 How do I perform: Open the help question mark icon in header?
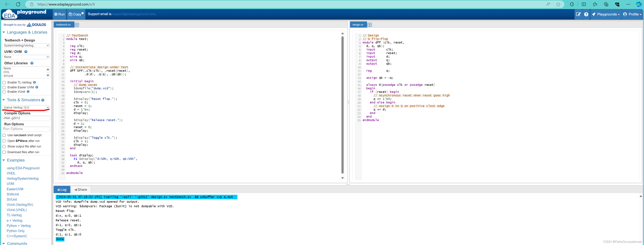(x=586, y=14)
